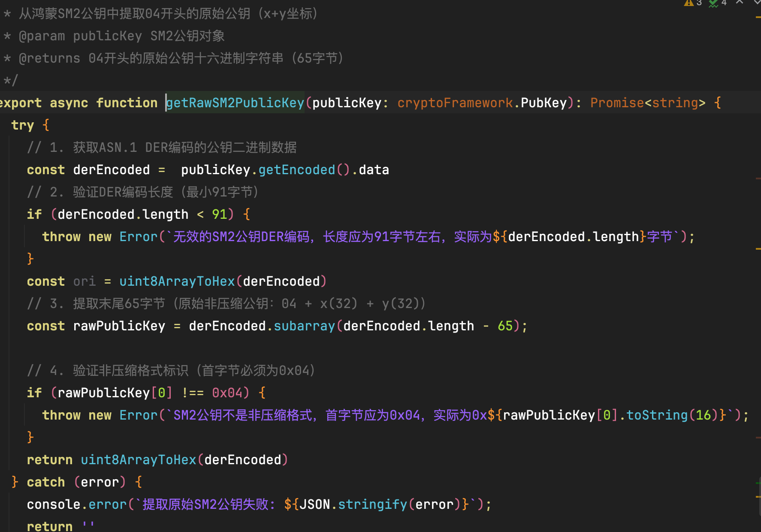Image resolution: width=761 pixels, height=532 pixels.
Task: Click the export keyword
Action: pos(21,103)
